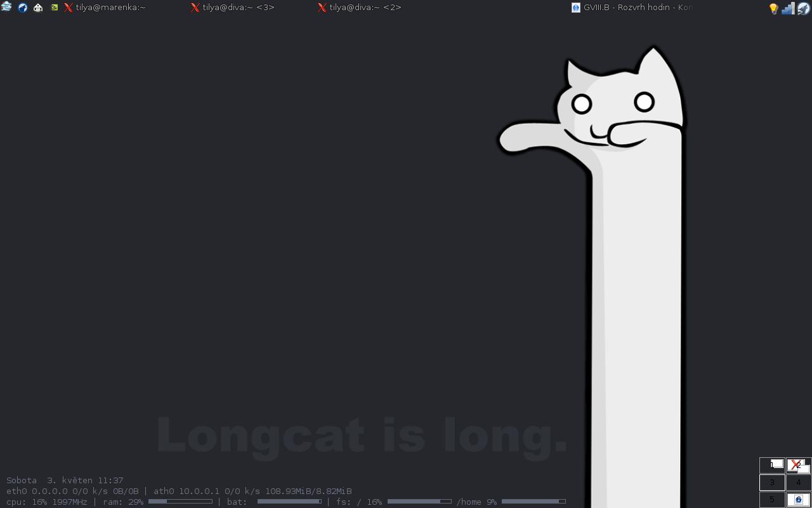Click the wolf tray icon at panel end
The width and height of the screenshot is (812, 508).
click(x=803, y=8)
